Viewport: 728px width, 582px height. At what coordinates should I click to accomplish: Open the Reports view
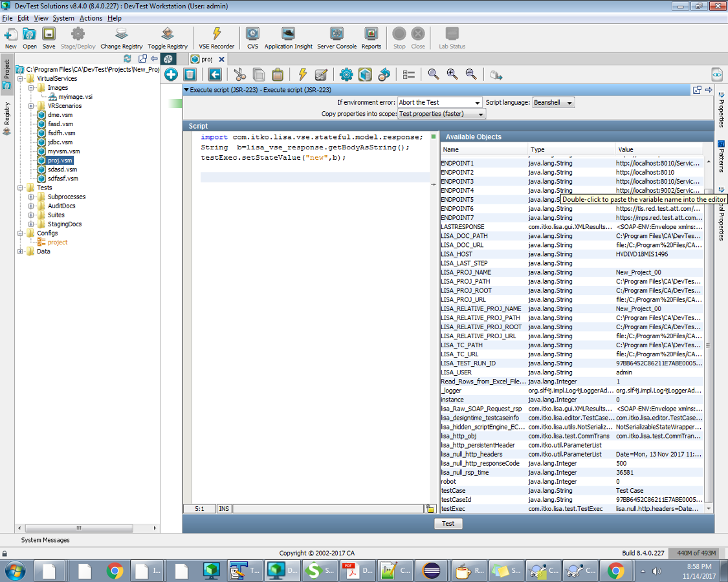[x=370, y=36]
